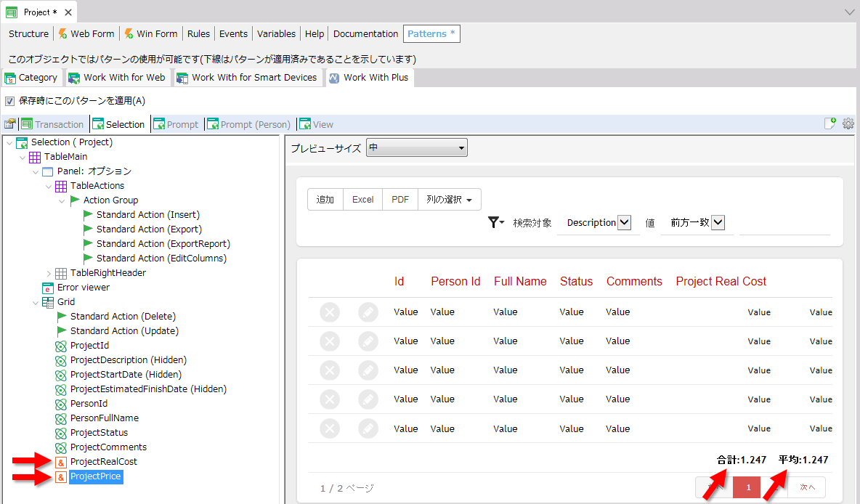This screenshot has width=860, height=504.
Task: Toggle 保存時にこのパターンを適用 checkbox
Action: coord(10,101)
